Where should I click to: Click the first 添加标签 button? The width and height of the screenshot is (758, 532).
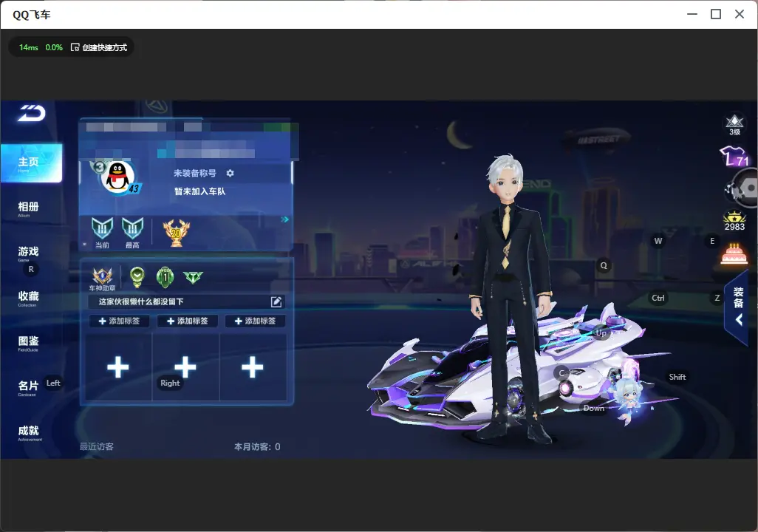pos(119,321)
